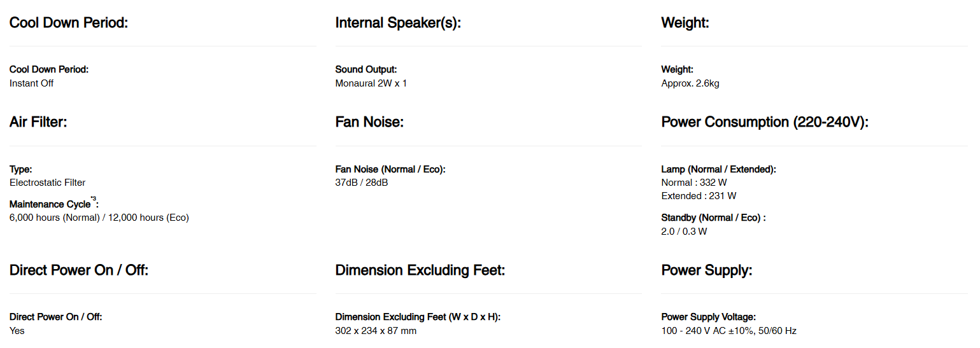Click the '302 x 234 x 87 mm' dimensions
Image resolution: width=980 pixels, height=348 pixels.
(376, 331)
